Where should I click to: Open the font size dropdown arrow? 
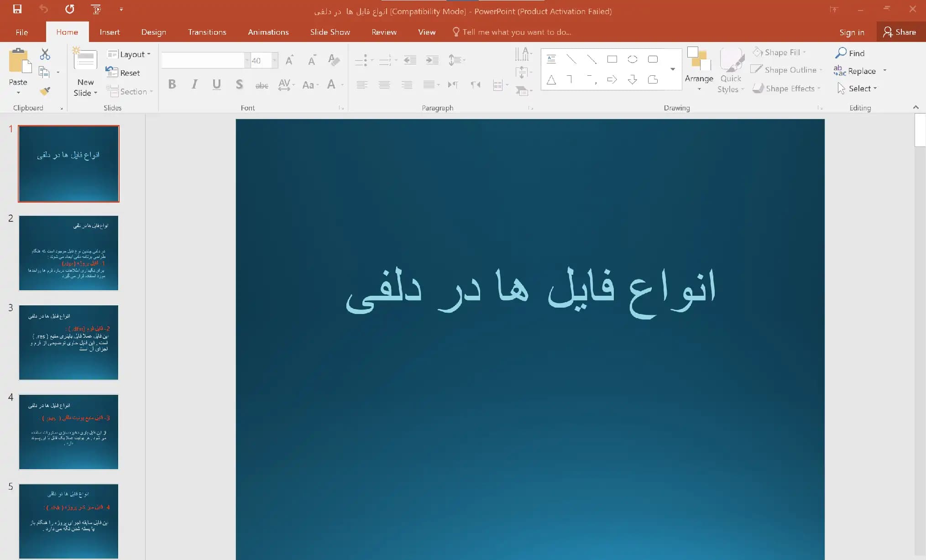click(x=274, y=60)
